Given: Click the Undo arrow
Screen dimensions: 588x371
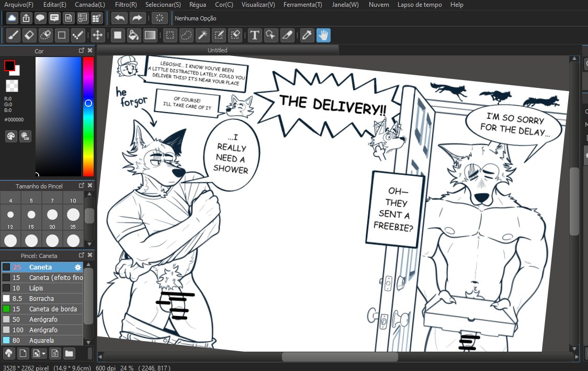Looking at the screenshot, I should [x=120, y=18].
